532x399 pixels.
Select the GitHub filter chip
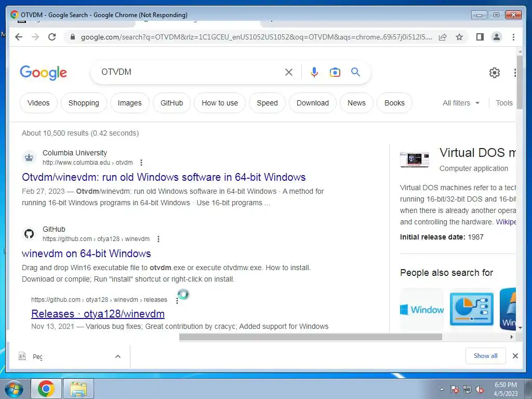[x=171, y=103]
